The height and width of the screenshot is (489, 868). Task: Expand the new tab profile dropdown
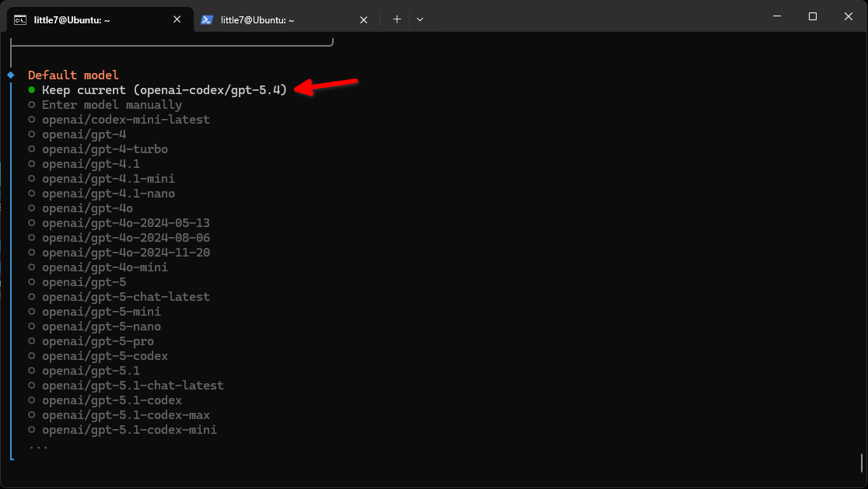tap(420, 19)
